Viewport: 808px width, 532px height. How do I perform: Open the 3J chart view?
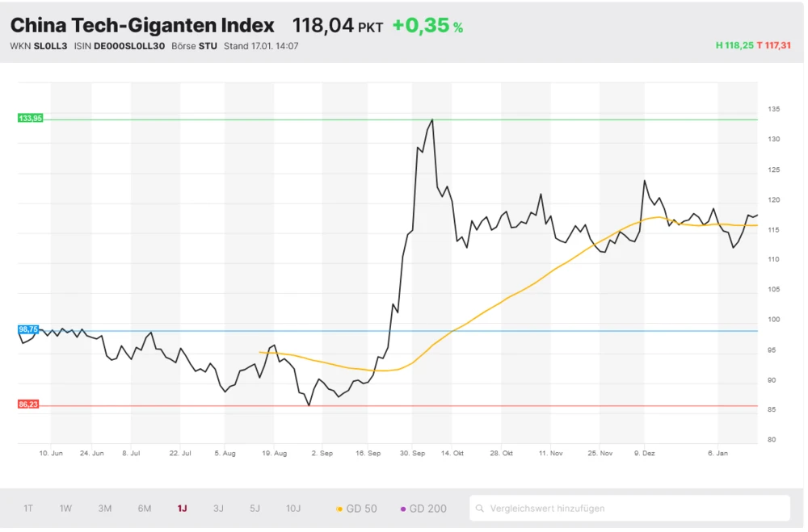(x=217, y=508)
